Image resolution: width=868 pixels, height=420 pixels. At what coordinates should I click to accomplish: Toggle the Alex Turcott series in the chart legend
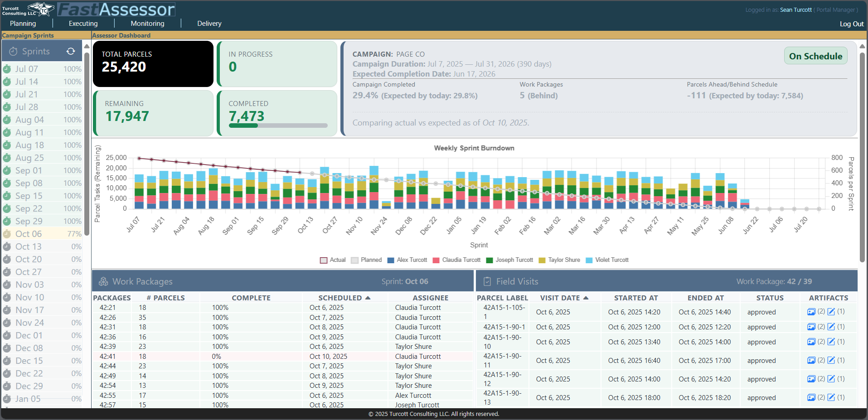(407, 260)
